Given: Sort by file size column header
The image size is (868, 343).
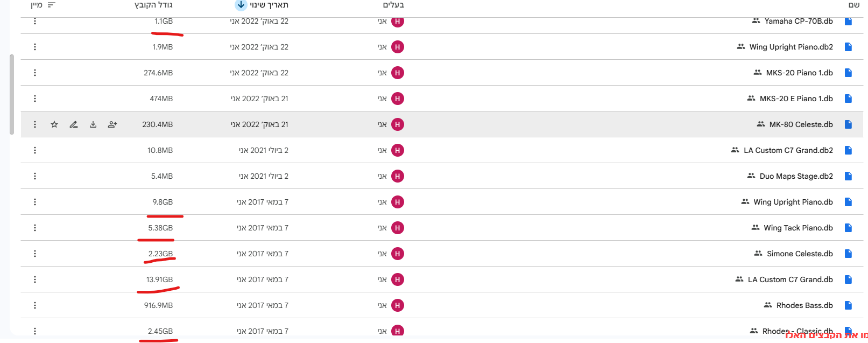Looking at the screenshot, I should pos(153,5).
